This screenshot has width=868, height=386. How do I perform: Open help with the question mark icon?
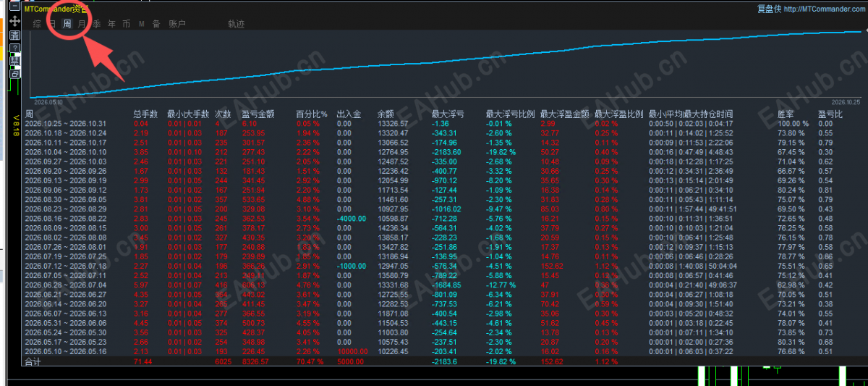click(x=15, y=48)
